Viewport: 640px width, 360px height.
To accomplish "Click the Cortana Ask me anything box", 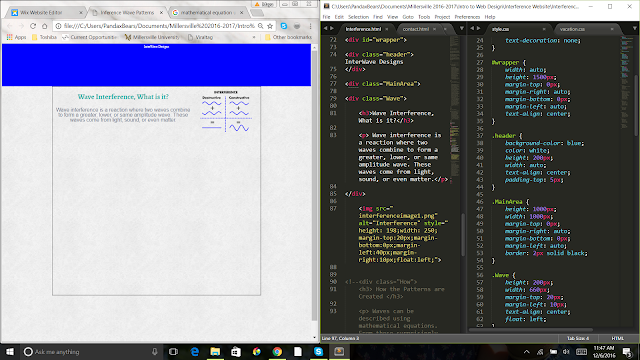I will pyautogui.click(x=91, y=352).
